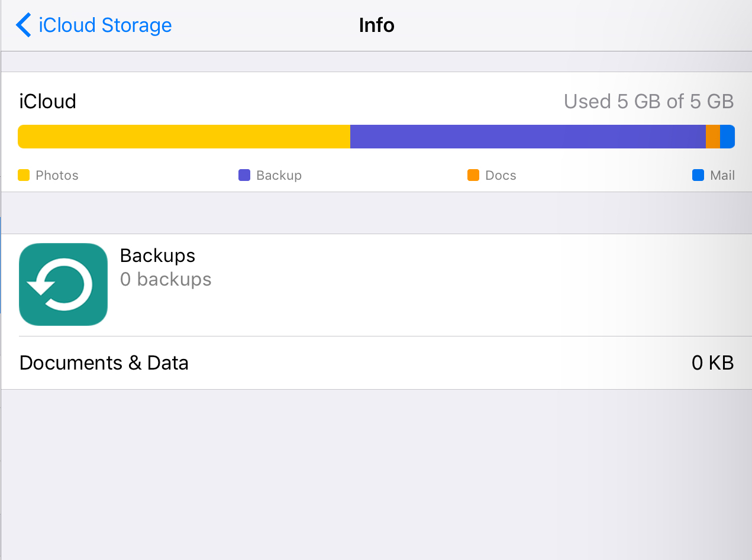The height and width of the screenshot is (560, 752).
Task: Click the yellow Photos legend swatch
Action: tap(24, 175)
